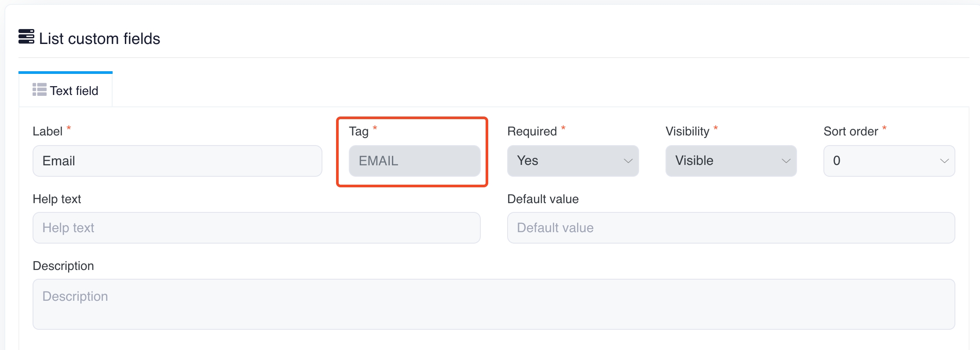Click the "Label" field caption
Image resolution: width=980 pixels, height=350 pixels.
coord(48,131)
